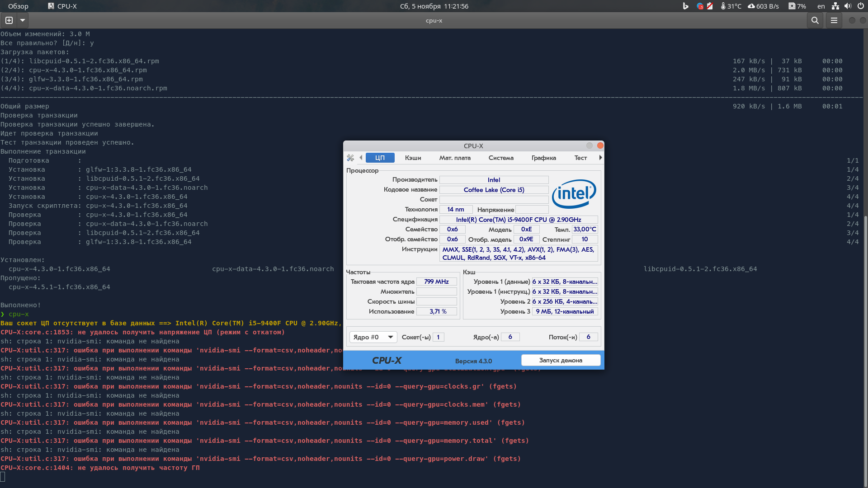Open CPU-X settings tools icon
The height and width of the screenshot is (488, 868).
pos(350,158)
